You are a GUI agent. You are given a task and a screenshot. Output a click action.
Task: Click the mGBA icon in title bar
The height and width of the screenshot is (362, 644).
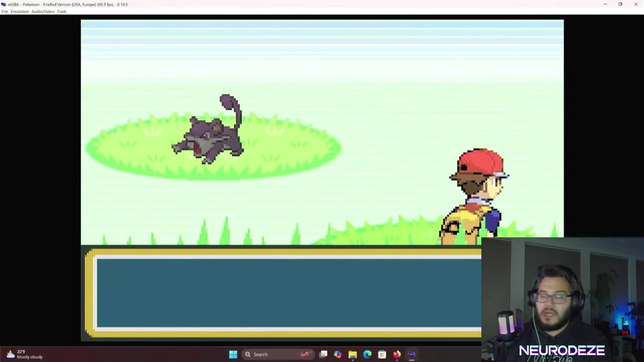[4, 4]
